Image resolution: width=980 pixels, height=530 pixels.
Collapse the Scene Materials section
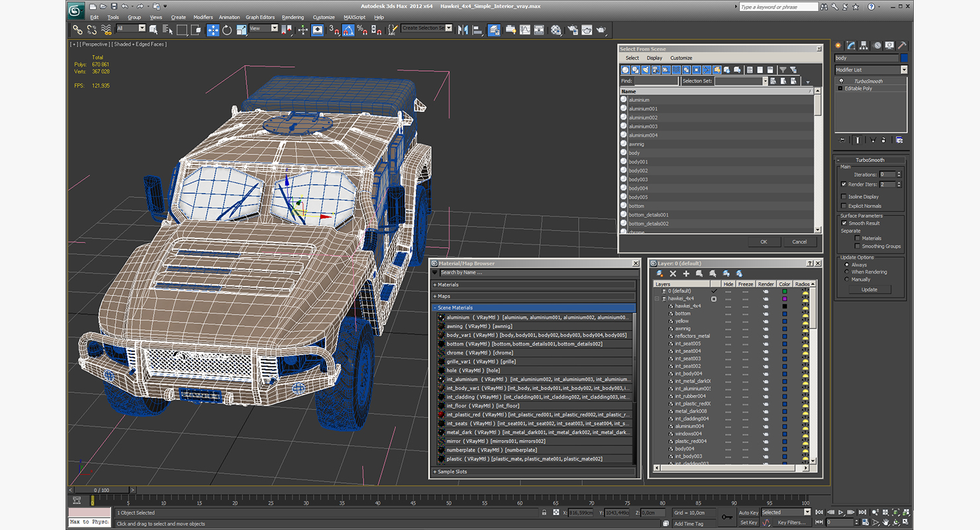click(x=454, y=308)
